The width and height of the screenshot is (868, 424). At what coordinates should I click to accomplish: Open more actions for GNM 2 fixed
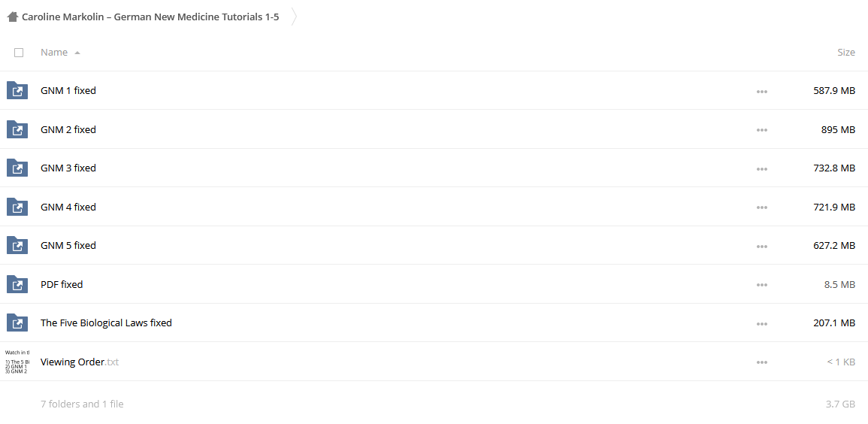pyautogui.click(x=762, y=130)
